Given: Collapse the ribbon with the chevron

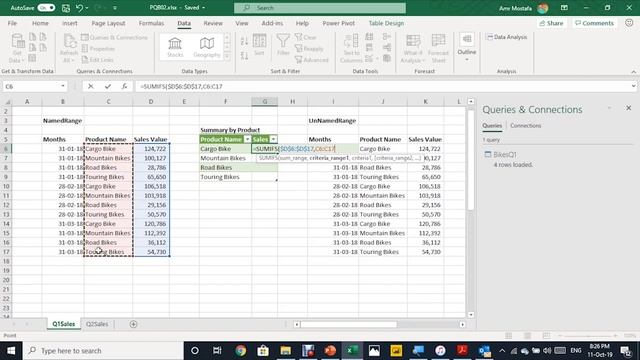Looking at the screenshot, I should coord(633,72).
